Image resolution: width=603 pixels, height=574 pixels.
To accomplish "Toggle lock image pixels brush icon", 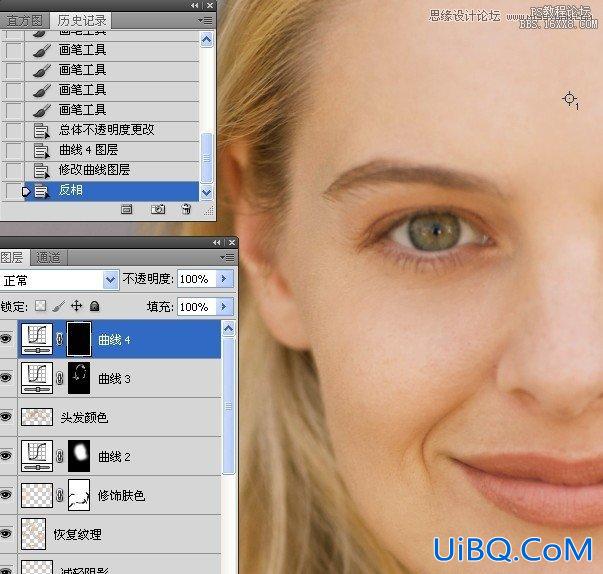I will [58, 306].
